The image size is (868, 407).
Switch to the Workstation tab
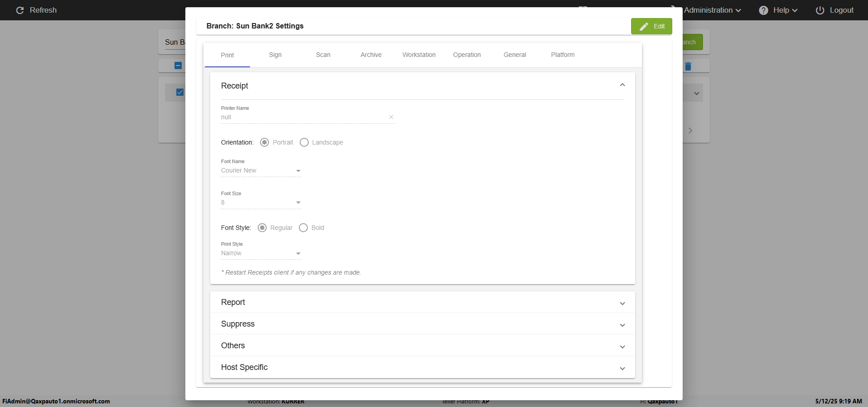419,55
